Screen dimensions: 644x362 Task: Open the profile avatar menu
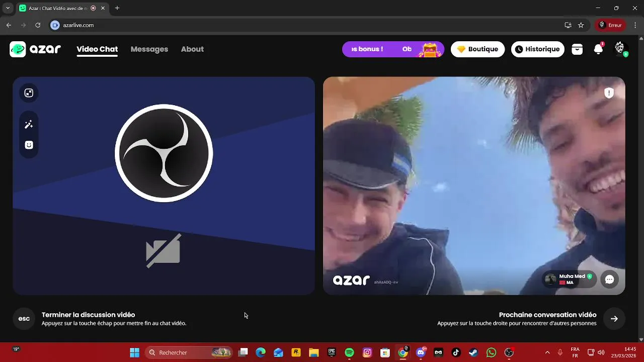pos(620,49)
